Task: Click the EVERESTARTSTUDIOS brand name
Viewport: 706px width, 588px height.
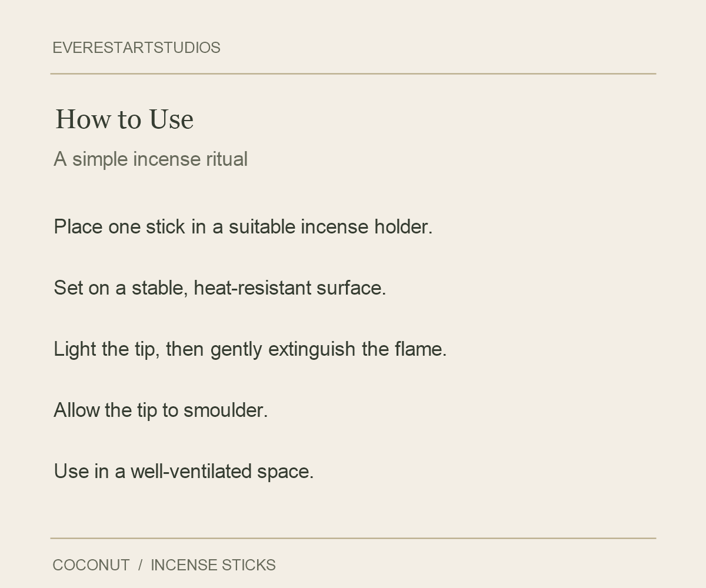Action: [136, 48]
